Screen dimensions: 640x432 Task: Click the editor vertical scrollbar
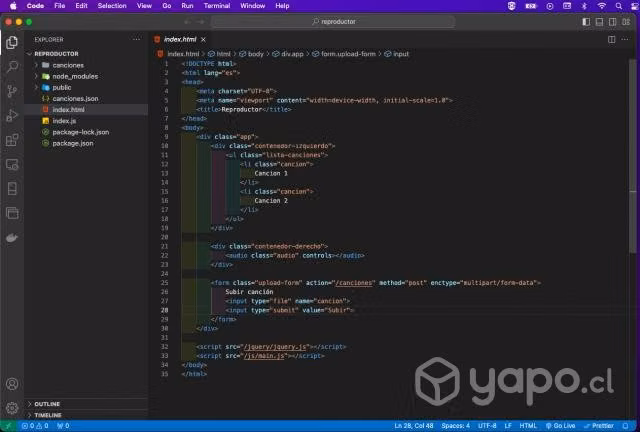pyautogui.click(x=633, y=155)
